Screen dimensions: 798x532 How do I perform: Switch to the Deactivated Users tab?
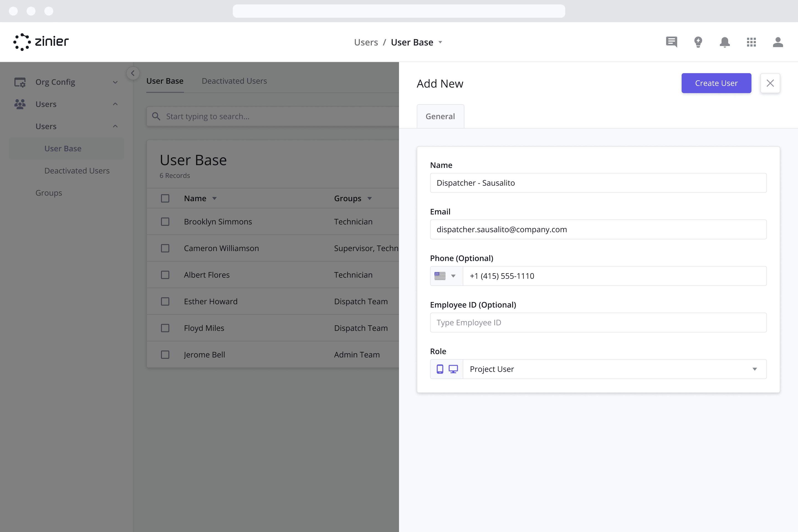tap(234, 81)
